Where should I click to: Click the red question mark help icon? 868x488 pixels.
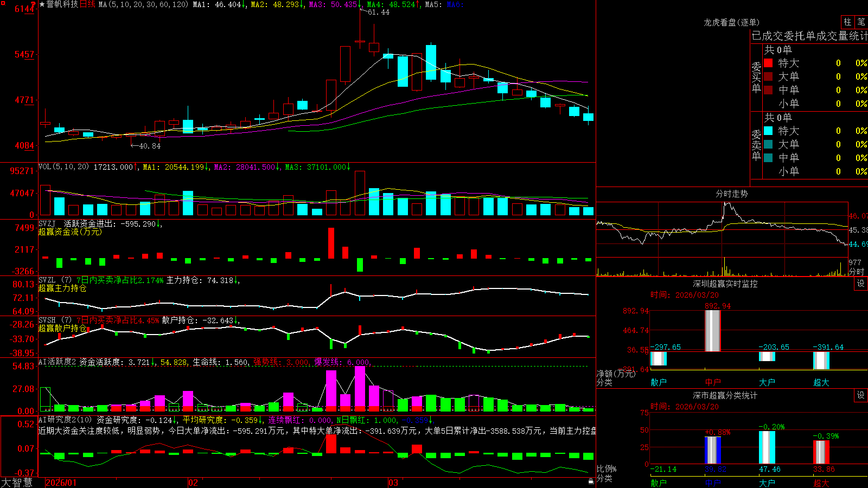(x=34, y=4)
